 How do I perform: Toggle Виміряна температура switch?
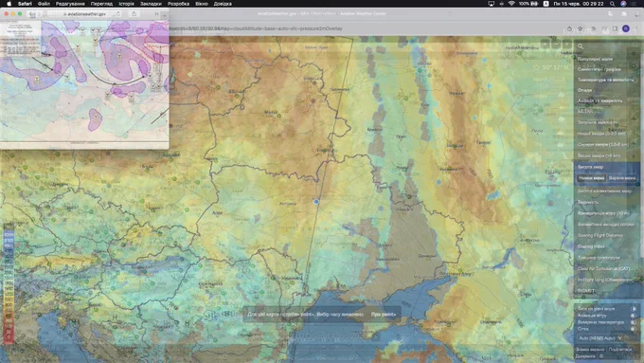click(x=634, y=322)
